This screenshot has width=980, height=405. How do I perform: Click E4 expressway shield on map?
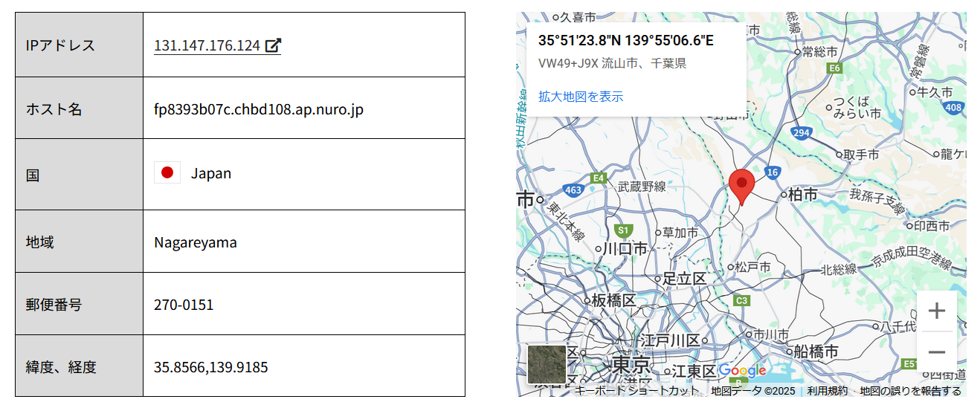click(x=599, y=178)
